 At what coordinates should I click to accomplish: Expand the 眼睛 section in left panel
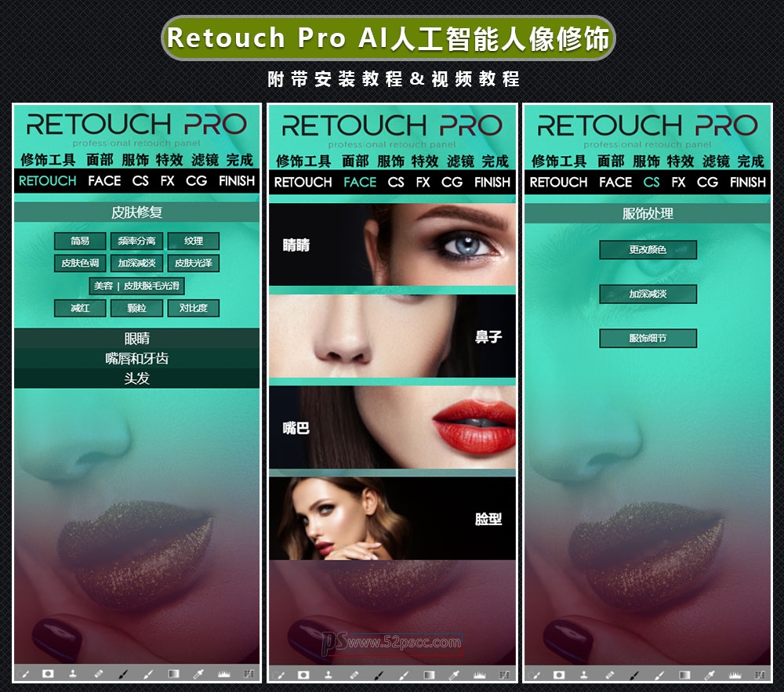[x=136, y=339]
